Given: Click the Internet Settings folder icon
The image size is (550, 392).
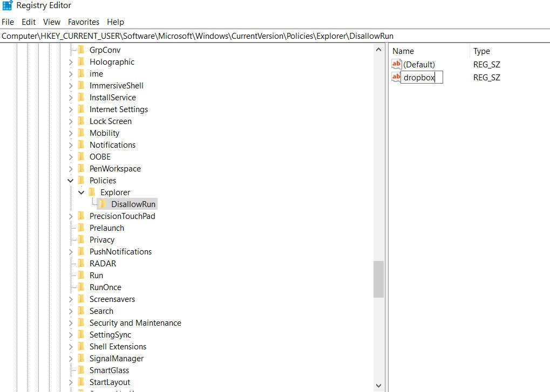Looking at the screenshot, I should point(81,109).
